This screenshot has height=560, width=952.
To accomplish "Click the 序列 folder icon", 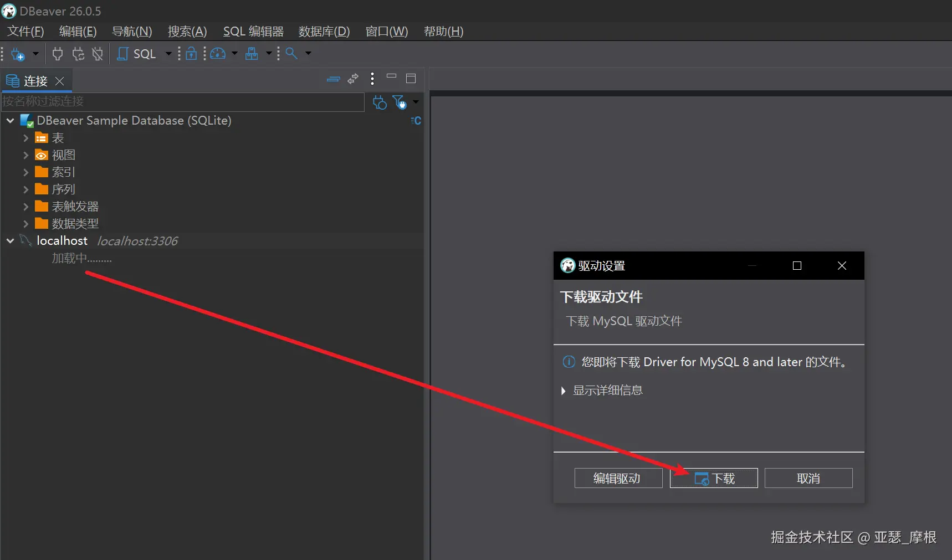I will (x=42, y=189).
